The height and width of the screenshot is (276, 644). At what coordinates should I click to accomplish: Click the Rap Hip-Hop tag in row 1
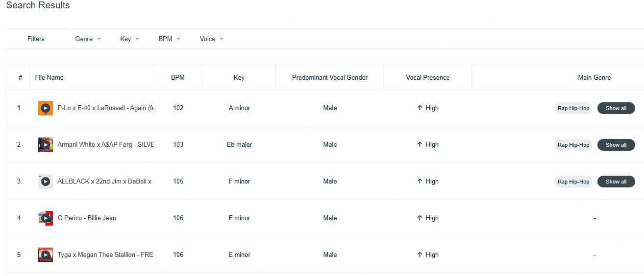573,108
